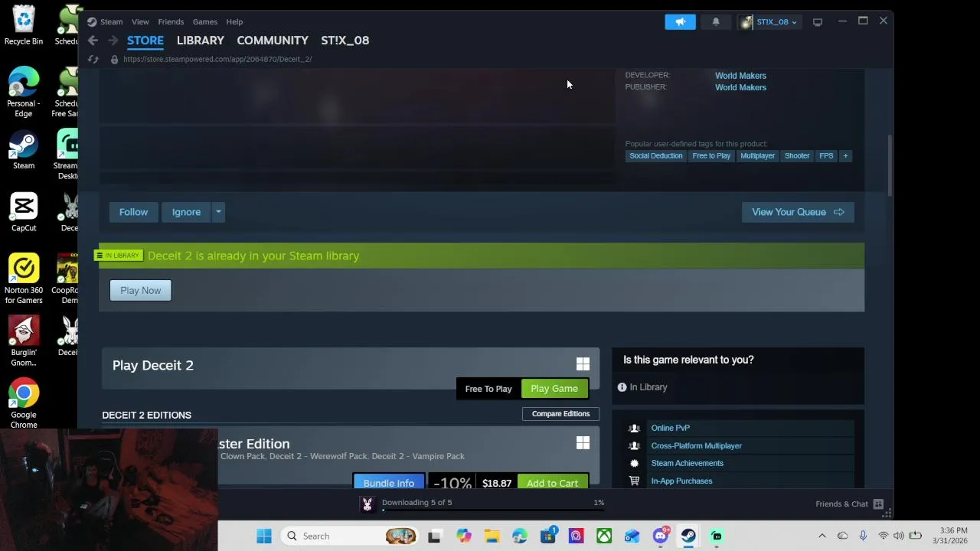
Task: Go back with the left arrow
Action: point(93,41)
